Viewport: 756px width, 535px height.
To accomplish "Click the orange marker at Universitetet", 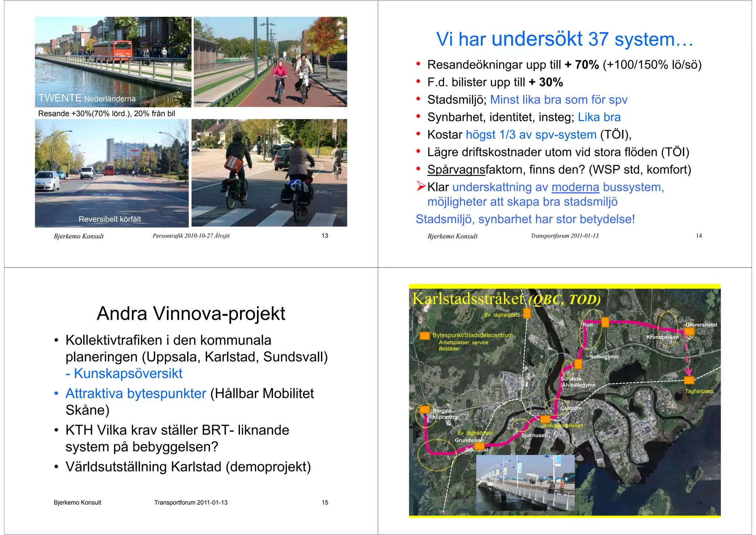I will pyautogui.click(x=689, y=331).
